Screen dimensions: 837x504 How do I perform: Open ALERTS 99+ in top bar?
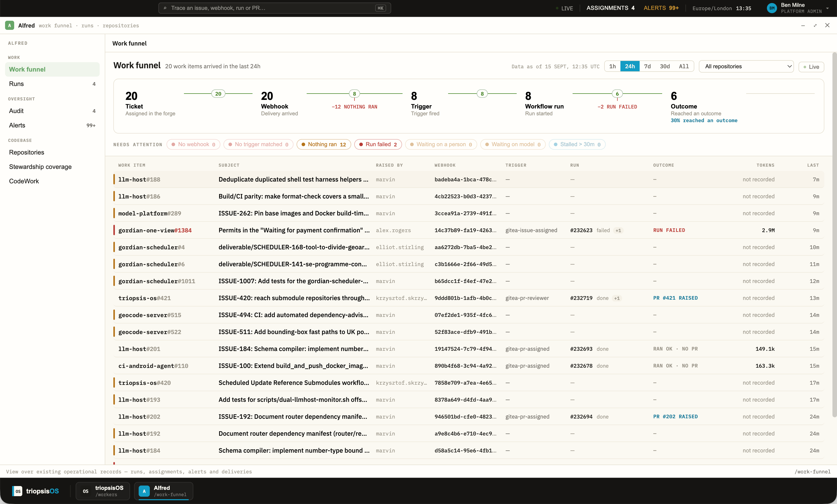pos(661,8)
